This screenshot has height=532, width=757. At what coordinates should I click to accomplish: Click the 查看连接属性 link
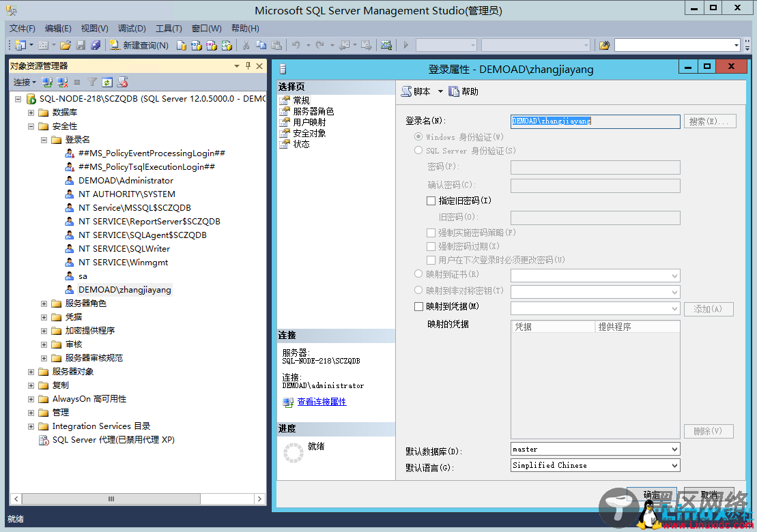coord(322,402)
